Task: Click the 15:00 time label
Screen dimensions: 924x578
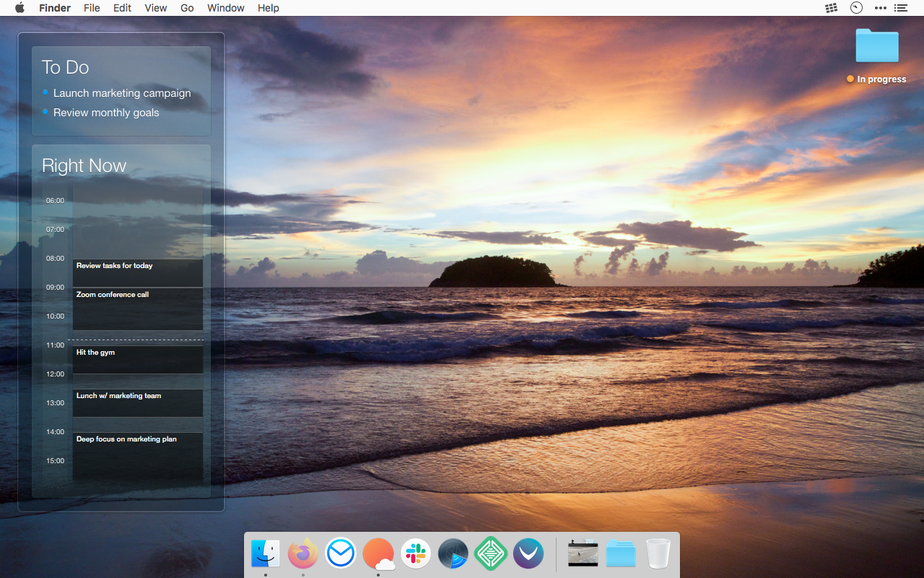Action: point(55,461)
